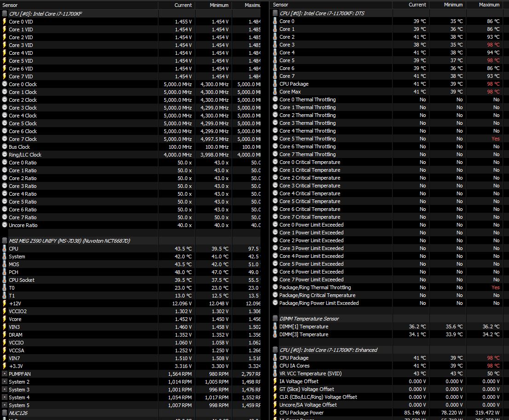Select the Core 7 Clock row

[130, 139]
